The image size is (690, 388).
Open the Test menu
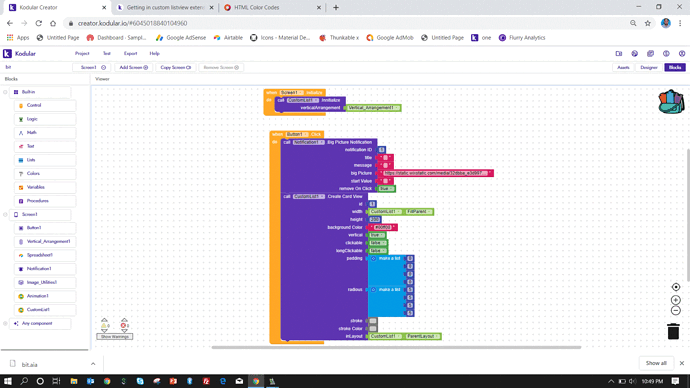[x=106, y=54]
